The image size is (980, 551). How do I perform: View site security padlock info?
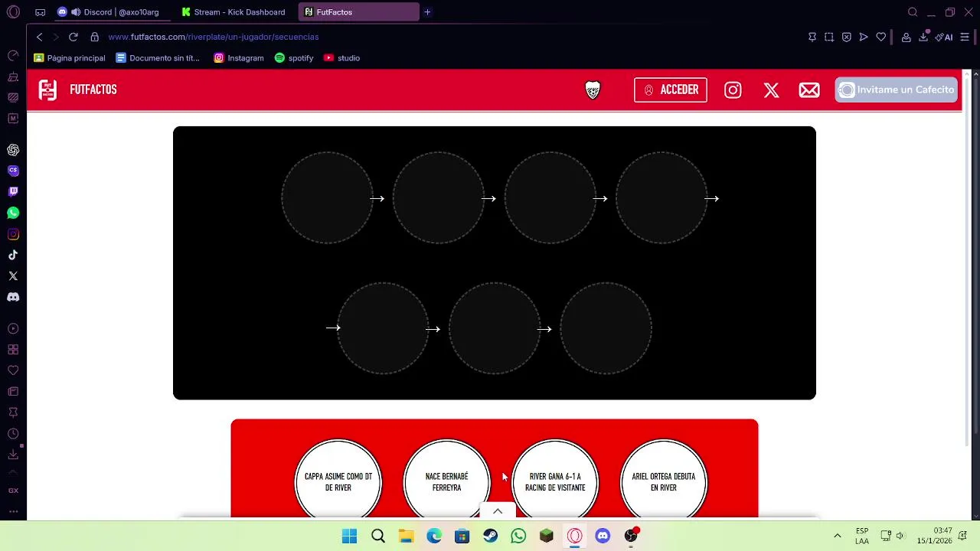point(95,37)
